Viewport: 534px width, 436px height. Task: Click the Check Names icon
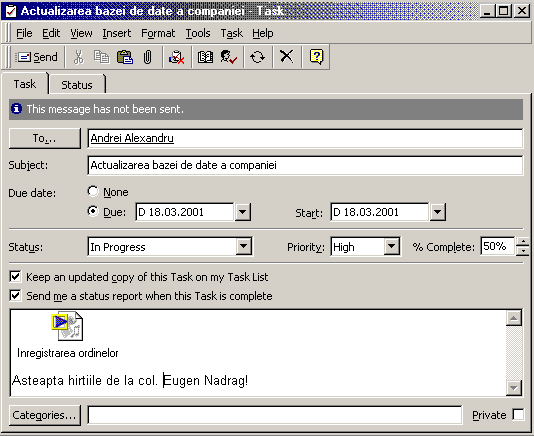[229, 57]
